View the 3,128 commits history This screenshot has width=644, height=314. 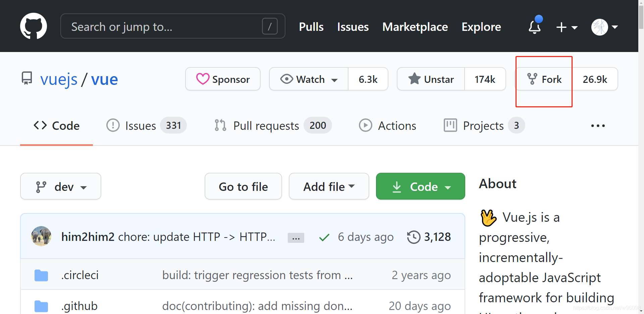coord(429,237)
